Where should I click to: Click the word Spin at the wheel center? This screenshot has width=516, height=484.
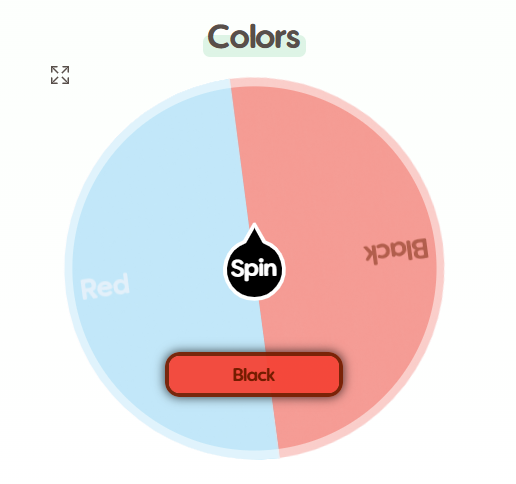pos(254,269)
